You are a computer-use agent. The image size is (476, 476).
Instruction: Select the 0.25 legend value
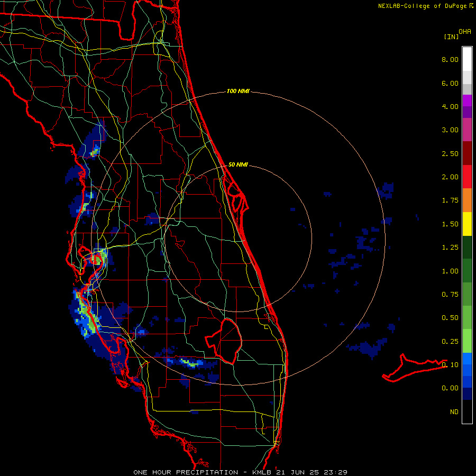(x=450, y=342)
